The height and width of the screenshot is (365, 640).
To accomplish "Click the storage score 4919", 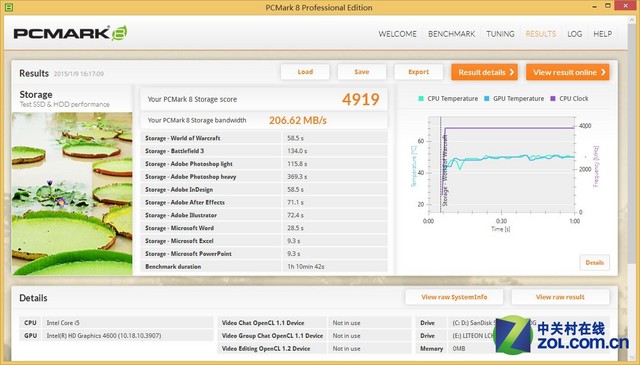I will click(360, 99).
